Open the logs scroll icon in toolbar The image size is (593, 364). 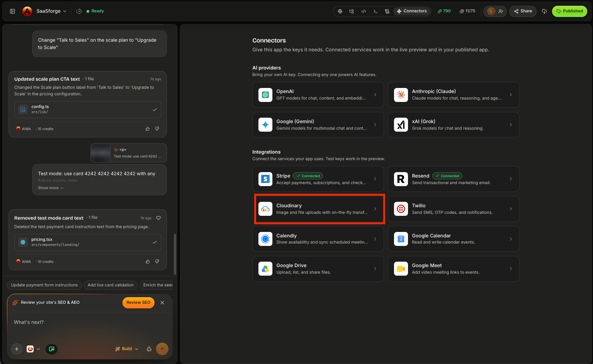pos(387,11)
